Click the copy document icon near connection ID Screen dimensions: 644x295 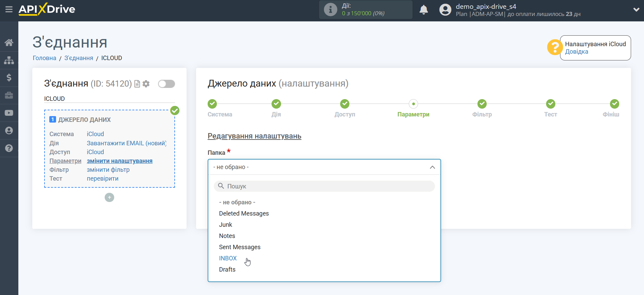pyautogui.click(x=137, y=84)
